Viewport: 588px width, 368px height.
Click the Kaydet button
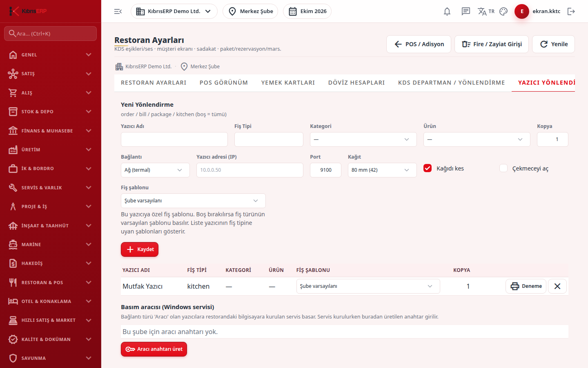pos(140,249)
